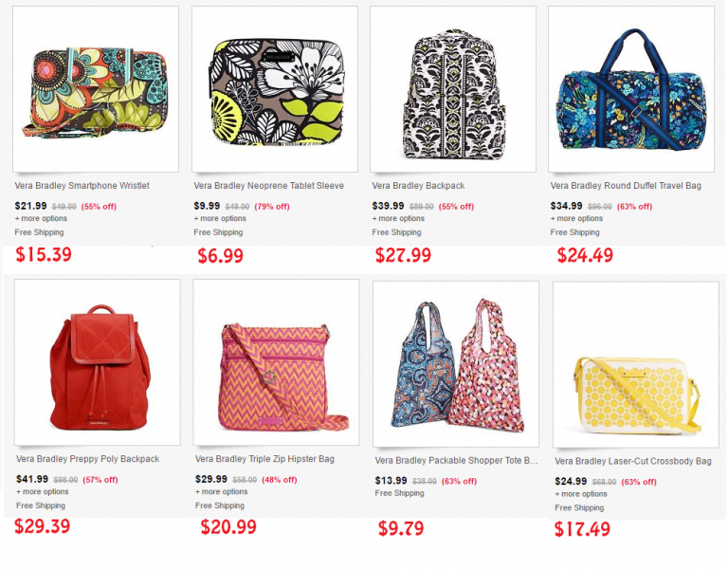The image size is (728, 570).
Task: Click the Vera Bradley Round Duffel Travel Bag title
Action: pos(626,186)
